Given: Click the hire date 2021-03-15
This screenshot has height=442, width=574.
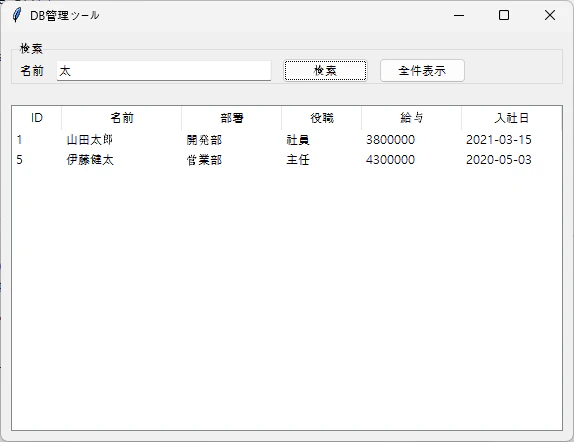Looking at the screenshot, I should click(499, 140).
